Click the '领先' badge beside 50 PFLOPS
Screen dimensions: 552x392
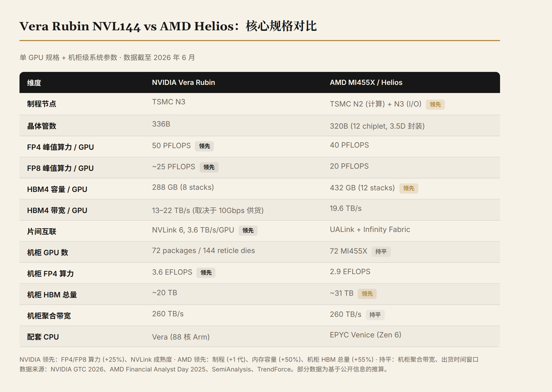point(204,146)
